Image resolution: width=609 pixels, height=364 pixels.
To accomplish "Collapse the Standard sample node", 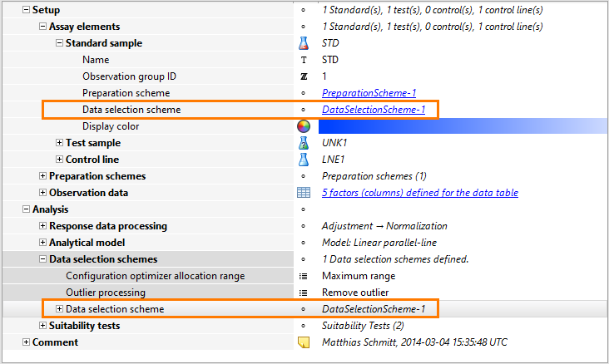I will point(59,43).
